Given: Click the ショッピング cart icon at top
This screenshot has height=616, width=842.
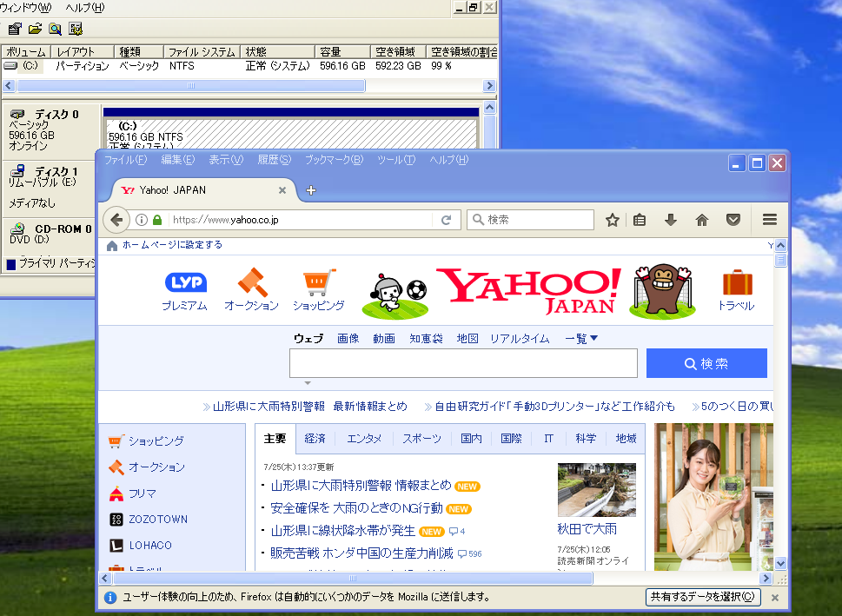Looking at the screenshot, I should [x=319, y=282].
